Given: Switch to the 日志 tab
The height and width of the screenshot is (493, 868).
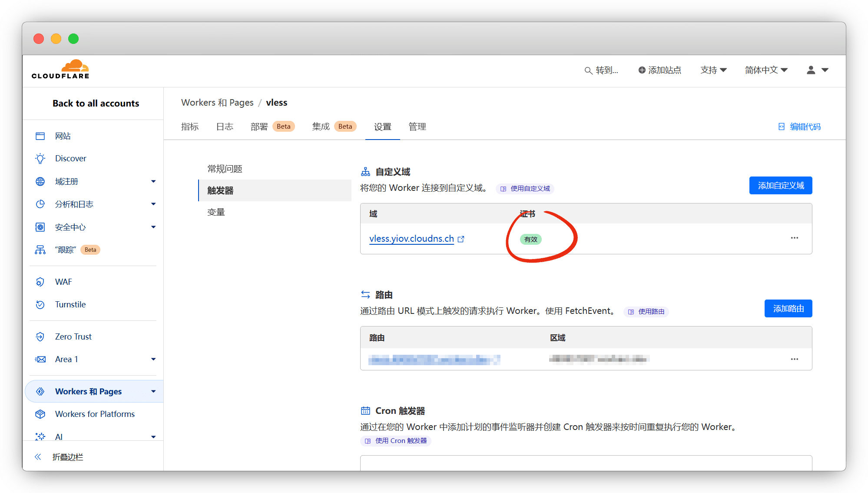Looking at the screenshot, I should click(225, 127).
